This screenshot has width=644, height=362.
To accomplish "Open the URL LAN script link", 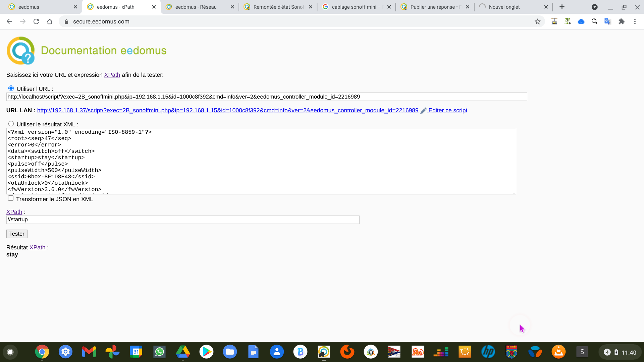I will pyautogui.click(x=228, y=110).
